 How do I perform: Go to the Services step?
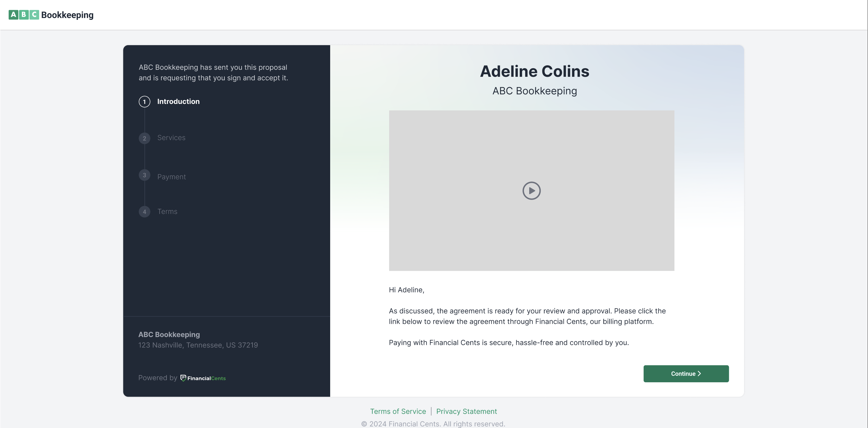[x=171, y=137]
